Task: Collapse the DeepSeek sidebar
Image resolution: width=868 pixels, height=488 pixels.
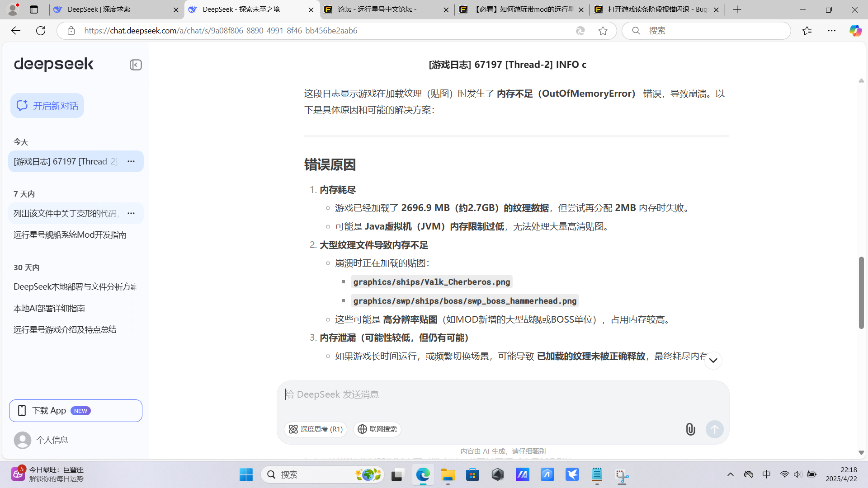Action: pos(135,65)
